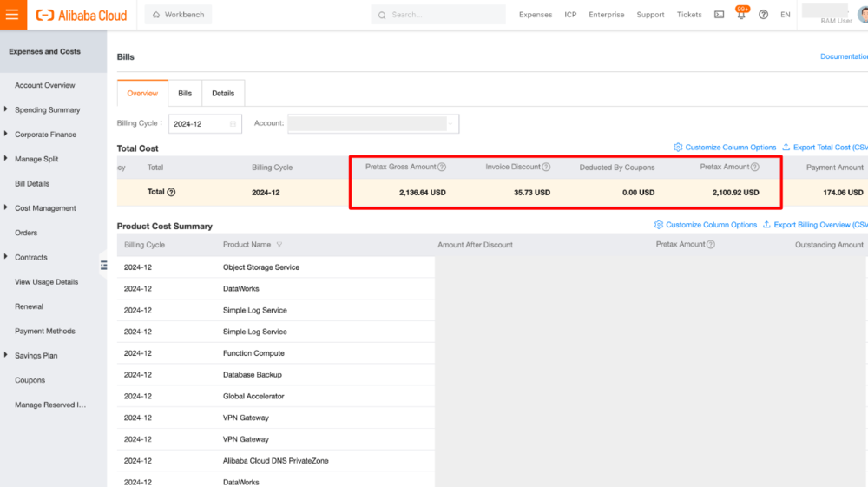Expand the Spending Summary arrow
This screenshot has width=868, height=487.
pyautogui.click(x=5, y=109)
